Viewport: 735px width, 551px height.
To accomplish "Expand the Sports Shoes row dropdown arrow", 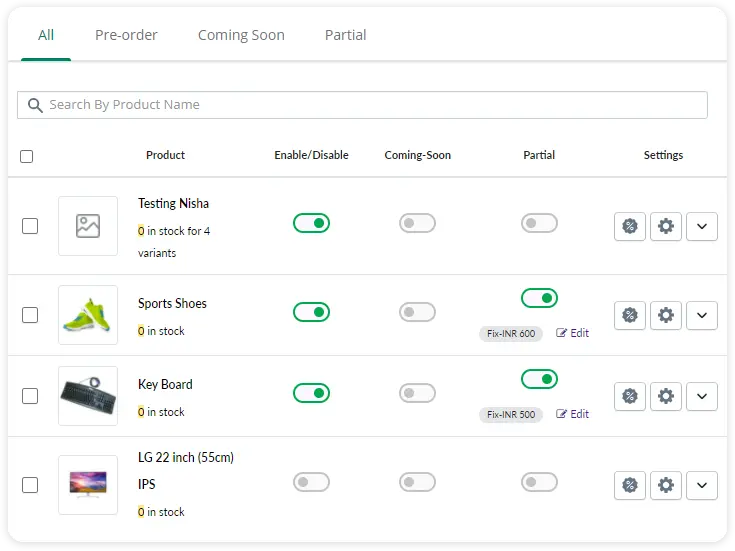I will [x=702, y=316].
